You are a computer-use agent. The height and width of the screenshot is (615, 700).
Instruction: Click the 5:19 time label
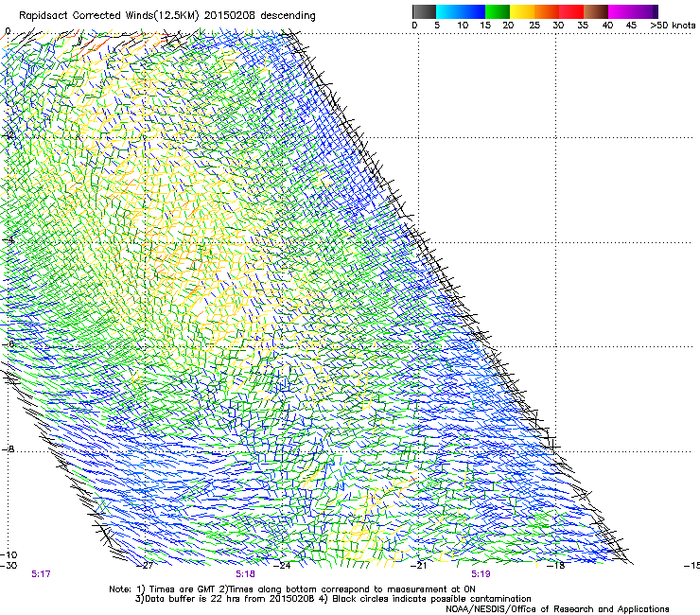pyautogui.click(x=481, y=574)
